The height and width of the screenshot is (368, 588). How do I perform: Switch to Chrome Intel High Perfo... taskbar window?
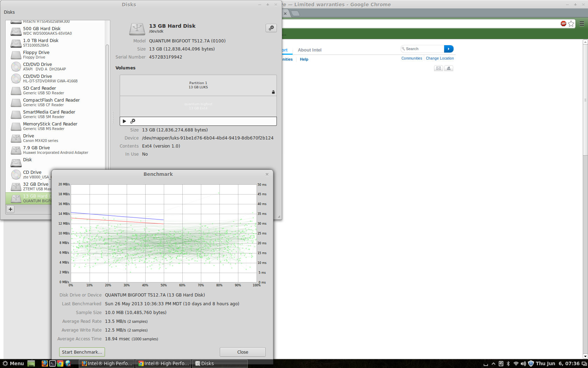coord(163,363)
